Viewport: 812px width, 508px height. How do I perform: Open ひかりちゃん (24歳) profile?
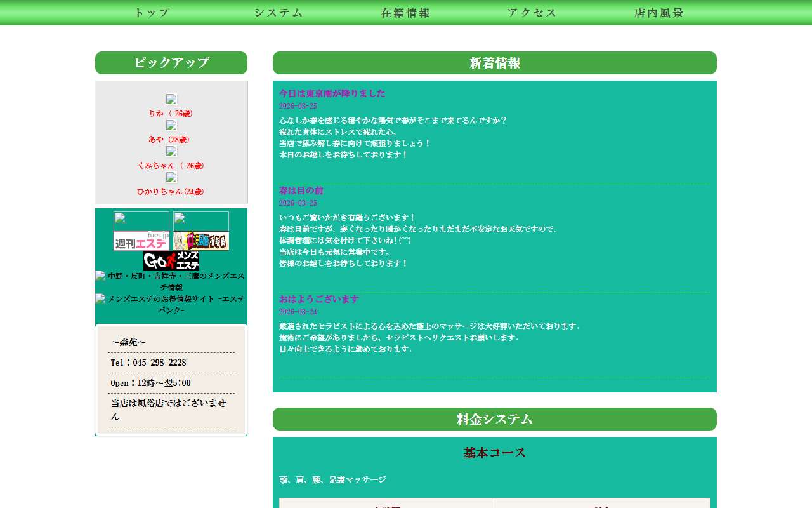click(171, 191)
